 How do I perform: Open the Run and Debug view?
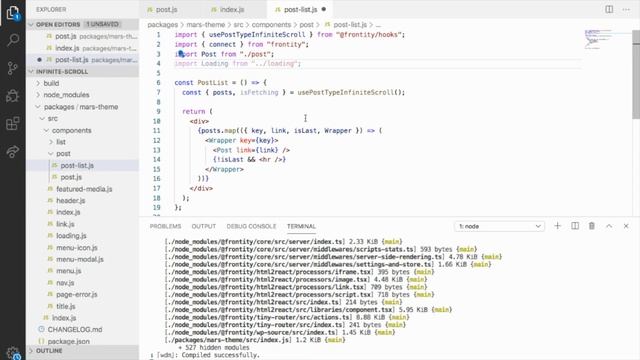[13, 96]
